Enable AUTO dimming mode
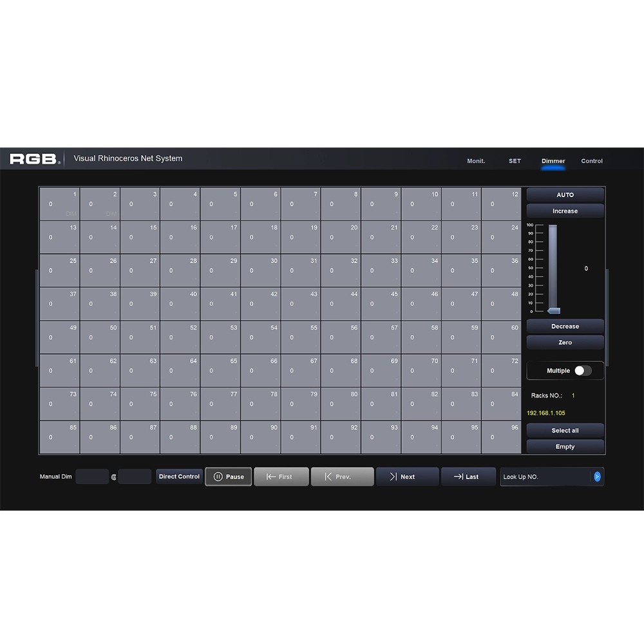Viewport: 644px width, 644px height. coord(565,194)
